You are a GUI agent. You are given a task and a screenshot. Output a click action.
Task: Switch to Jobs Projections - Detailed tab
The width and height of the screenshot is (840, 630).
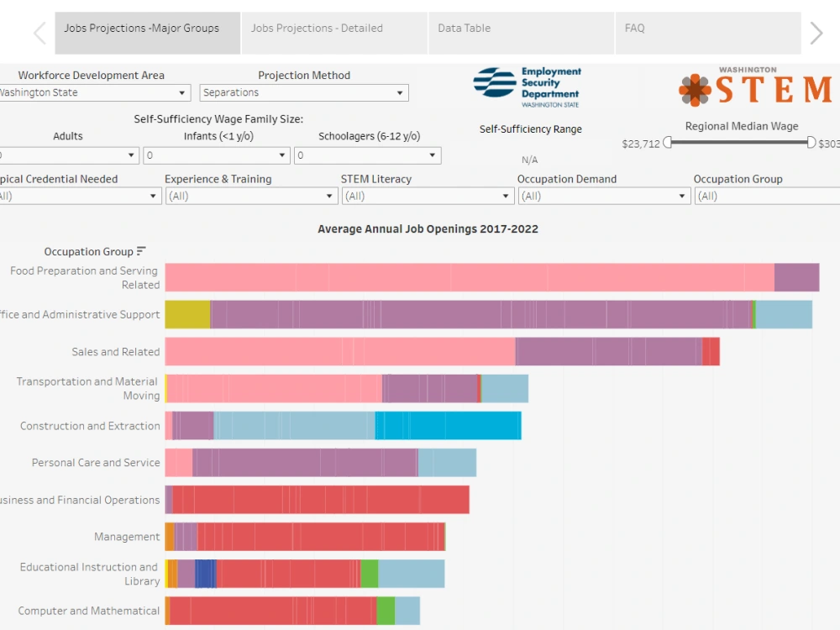334,34
